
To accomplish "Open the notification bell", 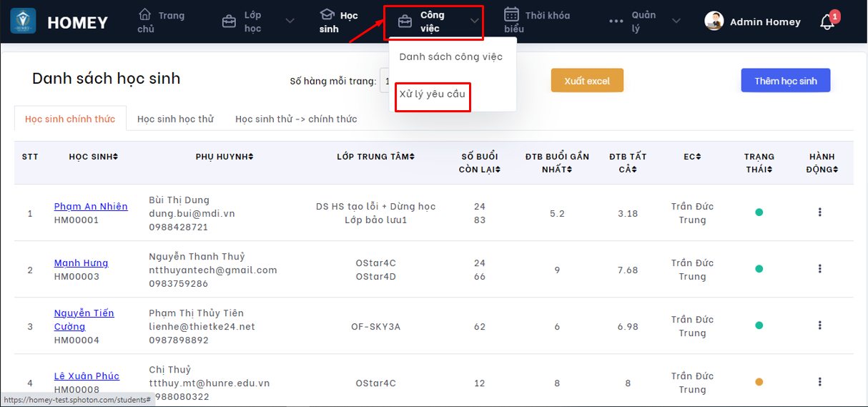I will 827,22.
